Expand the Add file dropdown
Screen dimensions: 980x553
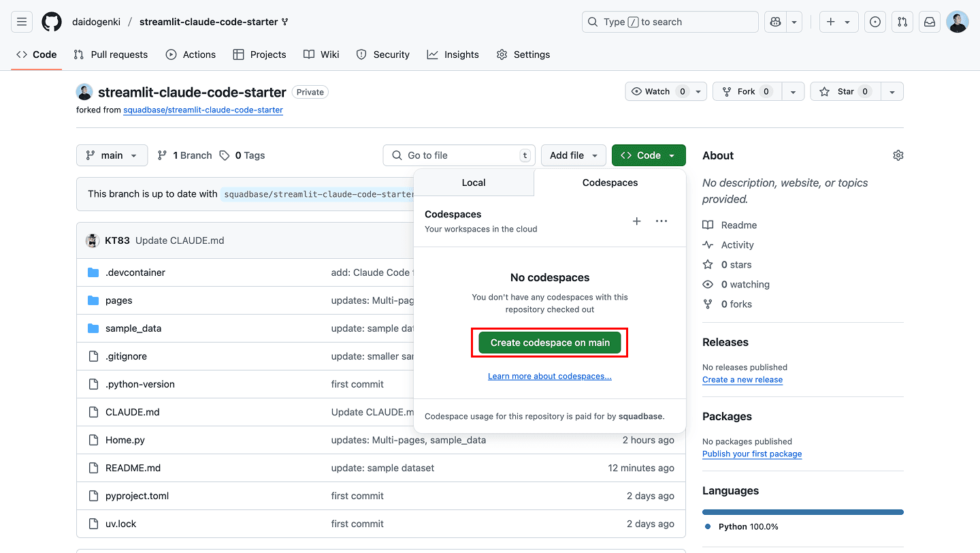pyautogui.click(x=573, y=155)
